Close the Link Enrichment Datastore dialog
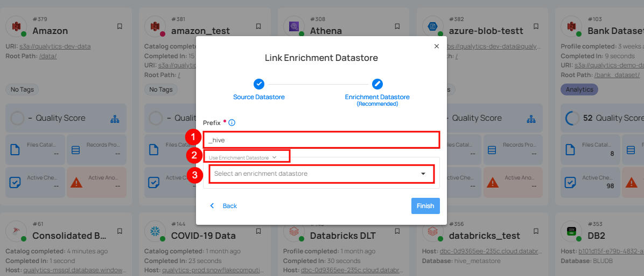Viewport: 644px width, 276px height. tap(436, 46)
